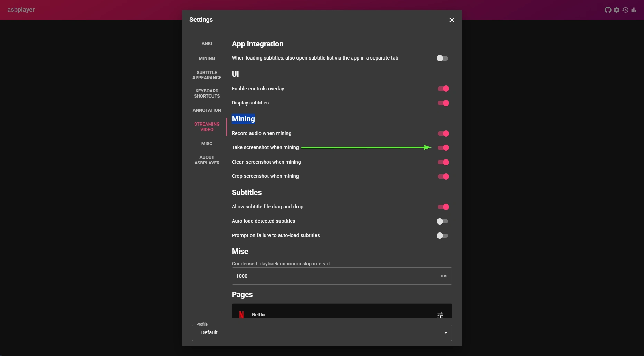Switch to the Misc tab
Image resolution: width=644 pixels, height=356 pixels.
(x=207, y=144)
